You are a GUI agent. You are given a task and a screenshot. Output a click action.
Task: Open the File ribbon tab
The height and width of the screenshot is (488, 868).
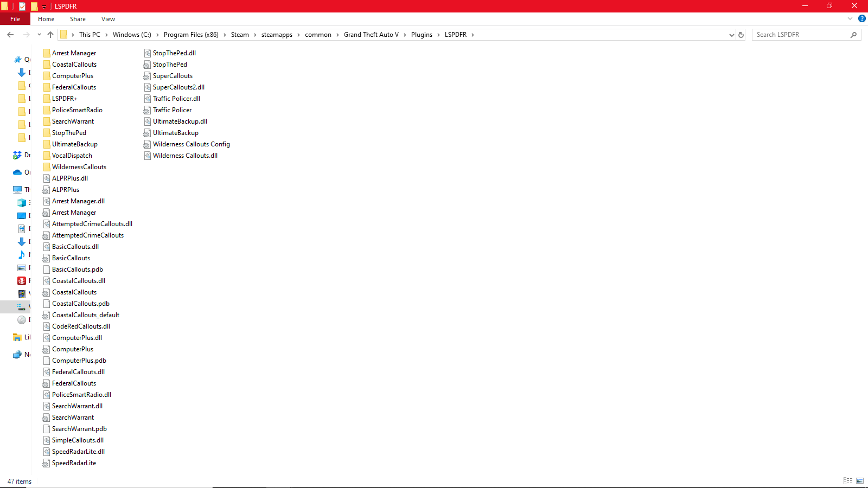click(15, 19)
